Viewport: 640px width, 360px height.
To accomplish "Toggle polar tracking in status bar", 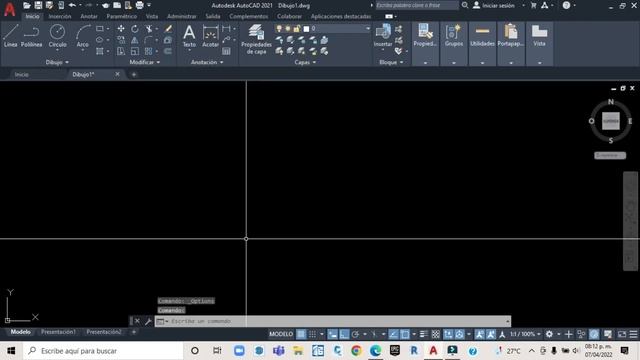I will point(356,334).
